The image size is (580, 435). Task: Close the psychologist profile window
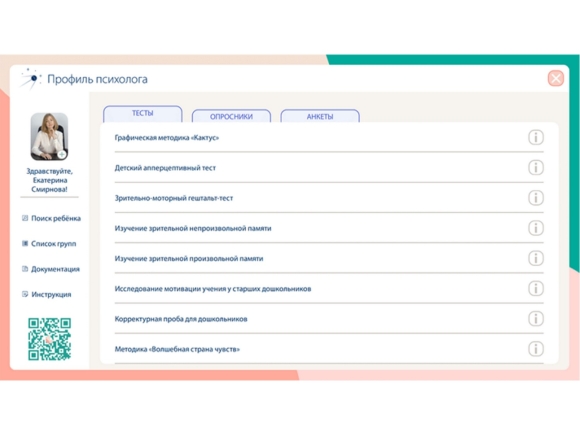(556, 78)
